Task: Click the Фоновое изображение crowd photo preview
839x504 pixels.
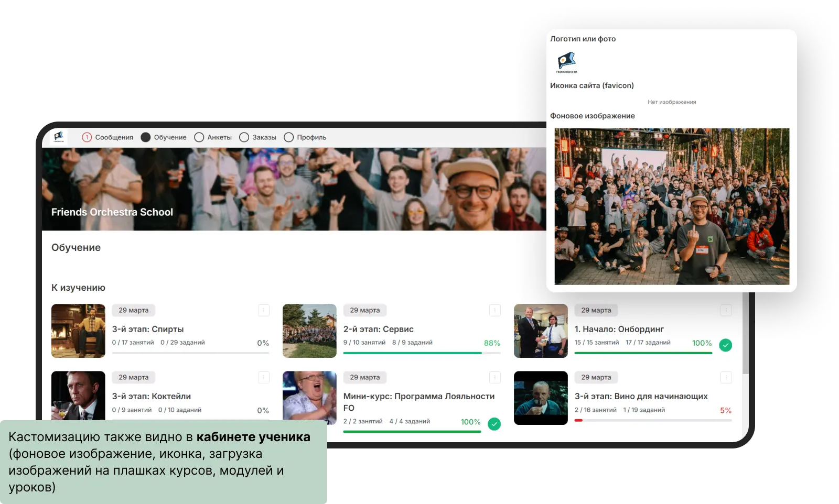Action: [x=672, y=206]
